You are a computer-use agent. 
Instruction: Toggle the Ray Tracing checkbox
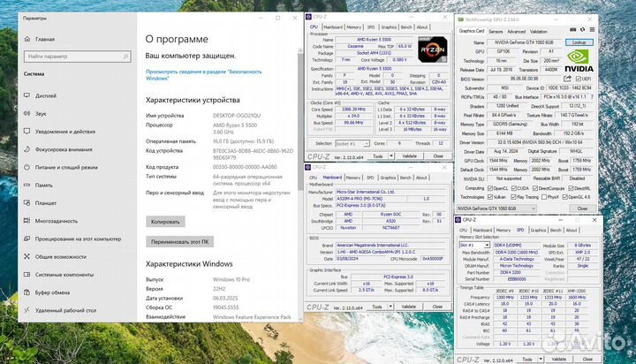(513, 197)
